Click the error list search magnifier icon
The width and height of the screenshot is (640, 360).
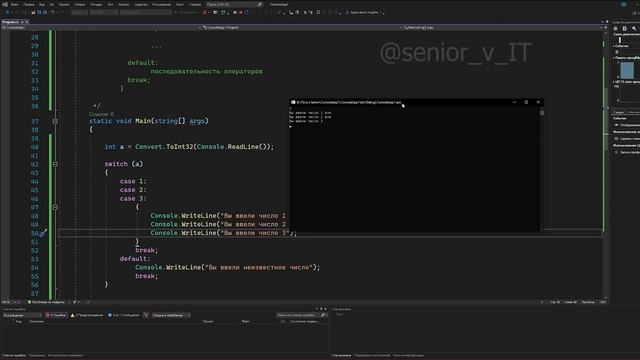(323, 315)
